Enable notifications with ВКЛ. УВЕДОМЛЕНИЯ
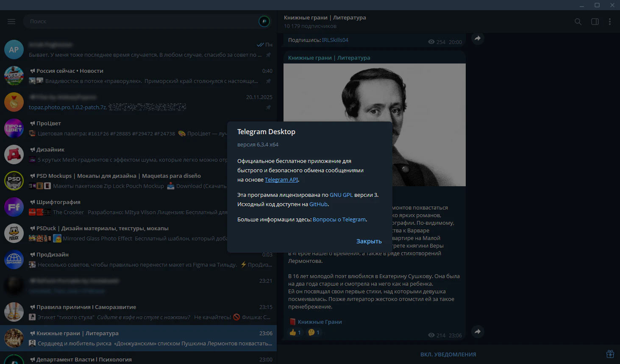Screen dimensions: 620x364 (x=448, y=354)
